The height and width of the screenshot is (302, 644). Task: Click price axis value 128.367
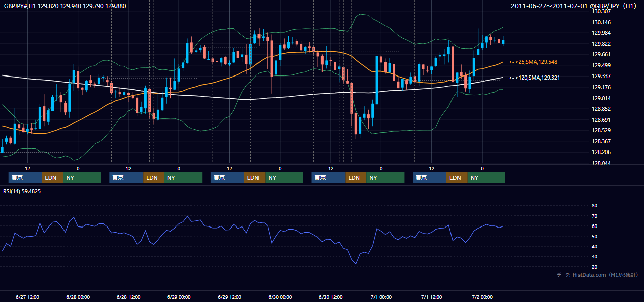(601, 141)
